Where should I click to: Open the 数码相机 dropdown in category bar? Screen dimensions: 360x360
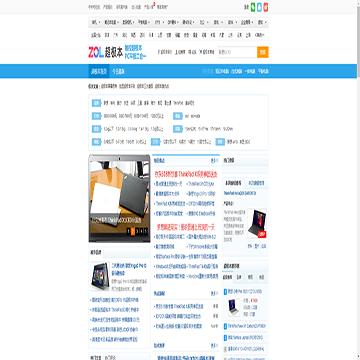[x=128, y=22]
